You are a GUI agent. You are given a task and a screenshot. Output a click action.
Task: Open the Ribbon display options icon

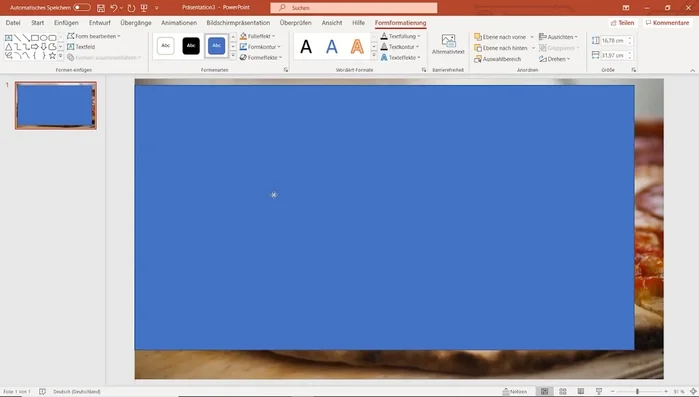[x=626, y=8]
